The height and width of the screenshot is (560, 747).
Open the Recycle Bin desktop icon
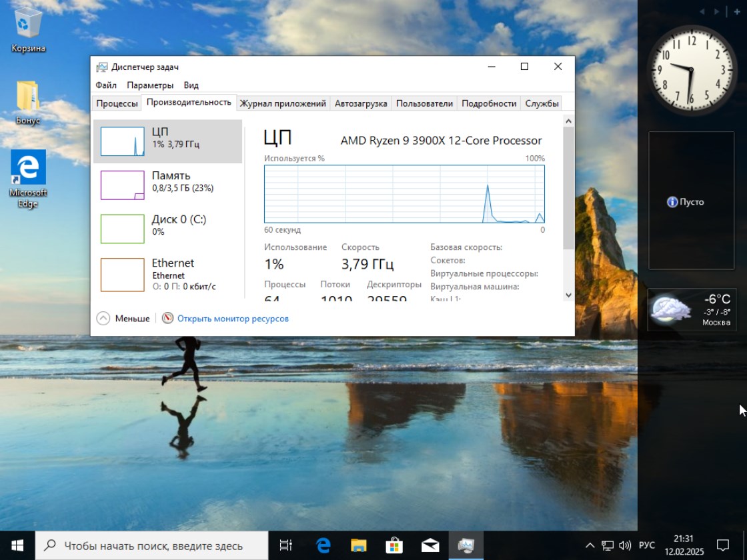click(27, 29)
